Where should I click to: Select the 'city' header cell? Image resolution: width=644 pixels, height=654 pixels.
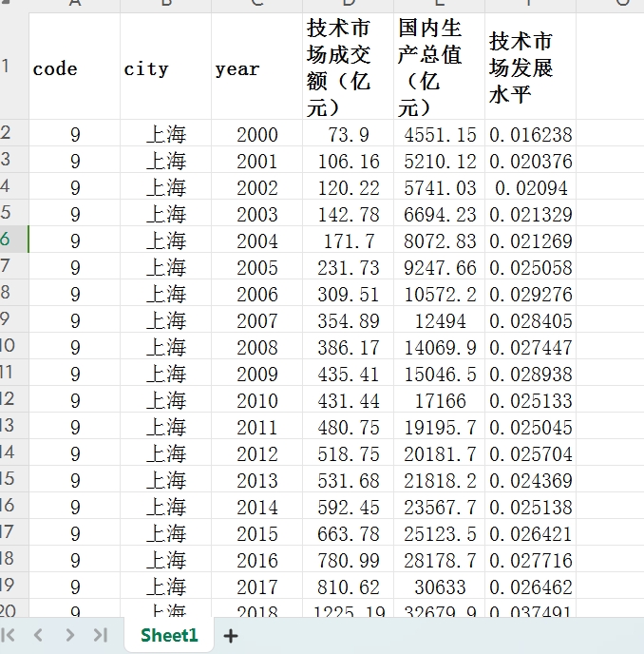pyautogui.click(x=166, y=66)
